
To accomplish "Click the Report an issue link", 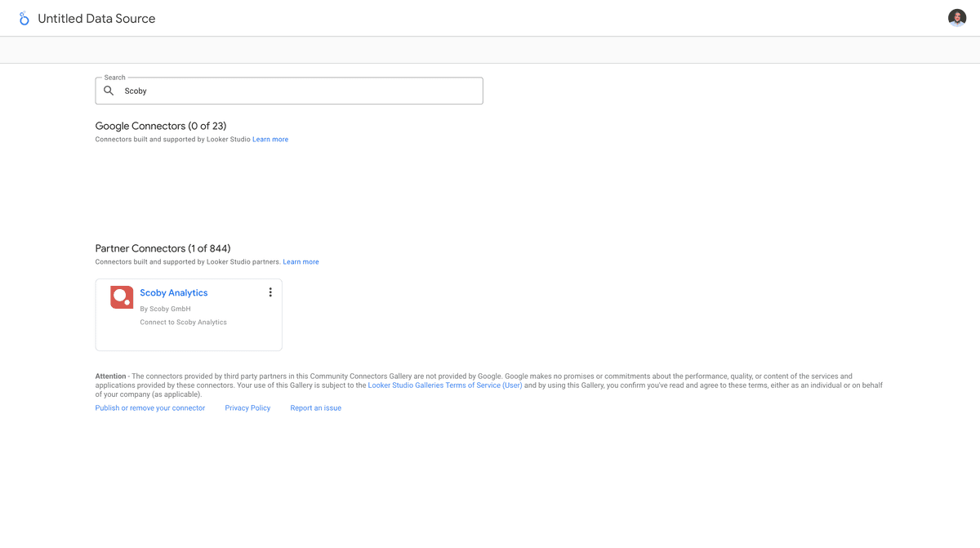I will tap(316, 408).
